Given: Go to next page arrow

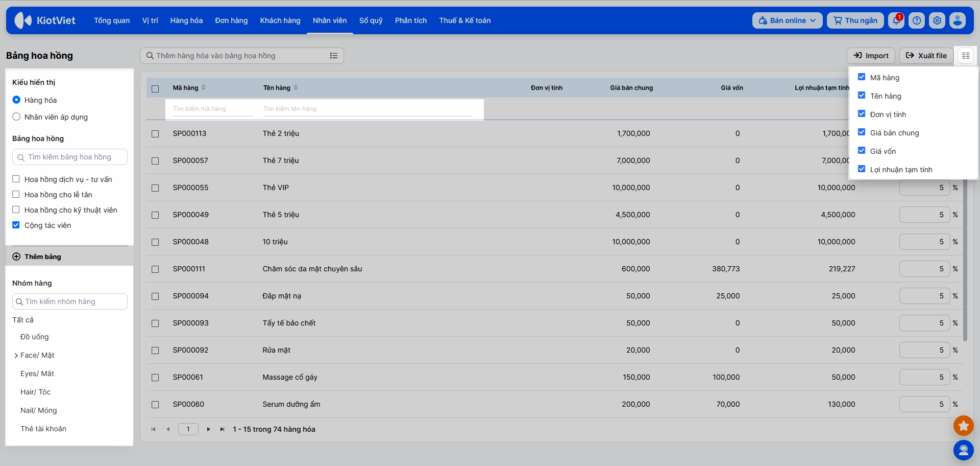Looking at the screenshot, I should [208, 429].
